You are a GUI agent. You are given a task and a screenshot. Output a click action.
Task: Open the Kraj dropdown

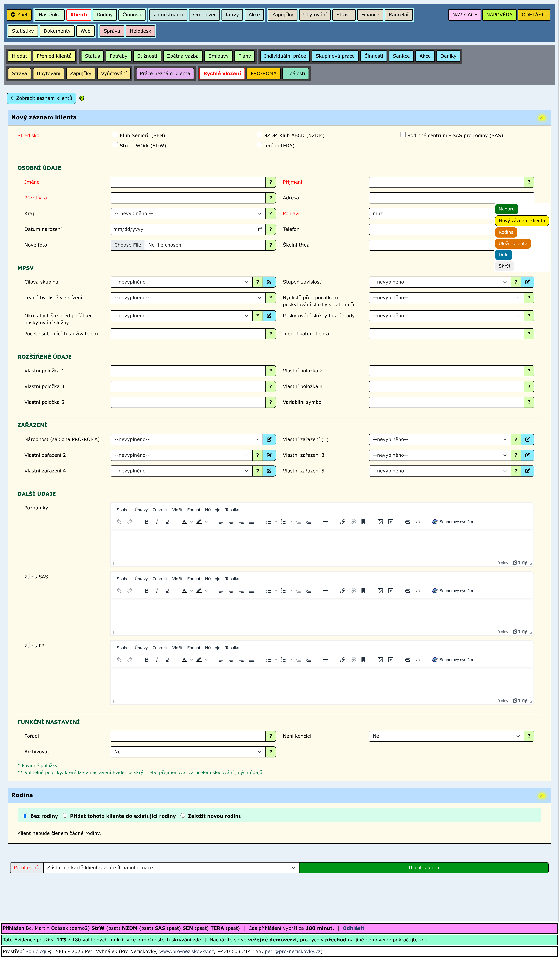(x=188, y=214)
